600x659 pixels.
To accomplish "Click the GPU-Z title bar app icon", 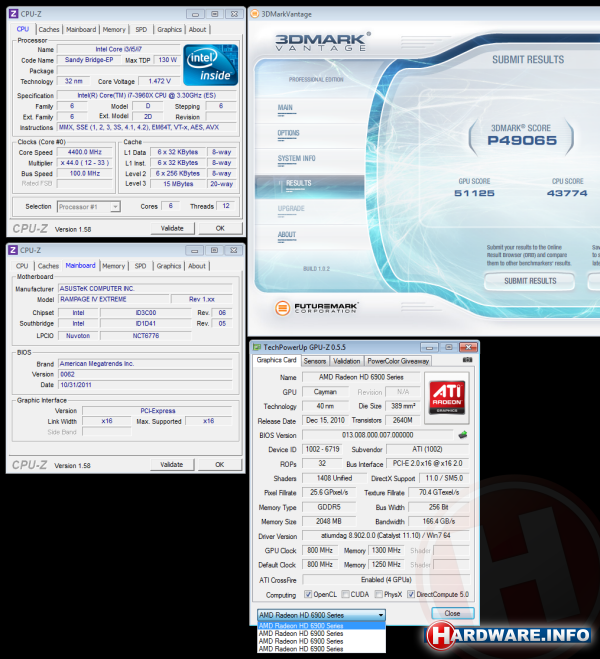I will click(x=256, y=347).
